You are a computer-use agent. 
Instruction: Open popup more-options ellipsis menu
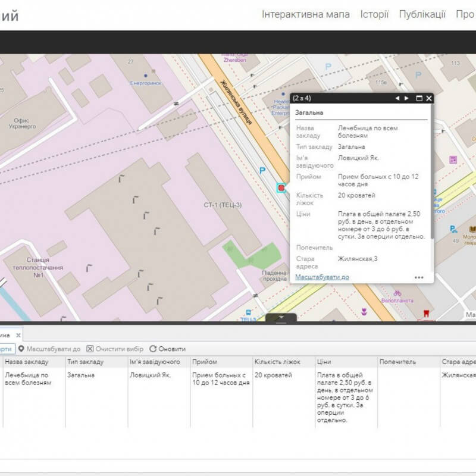[x=419, y=277]
